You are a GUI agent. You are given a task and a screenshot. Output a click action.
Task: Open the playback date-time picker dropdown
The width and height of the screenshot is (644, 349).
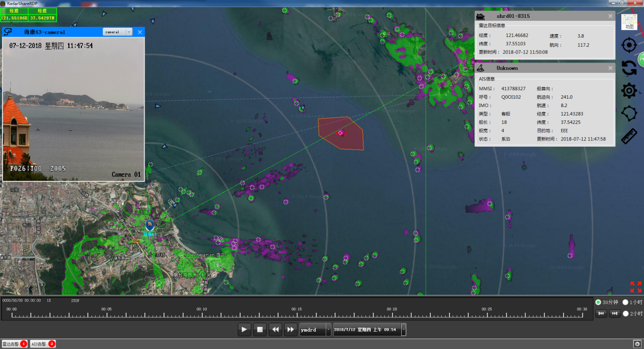coord(404,330)
